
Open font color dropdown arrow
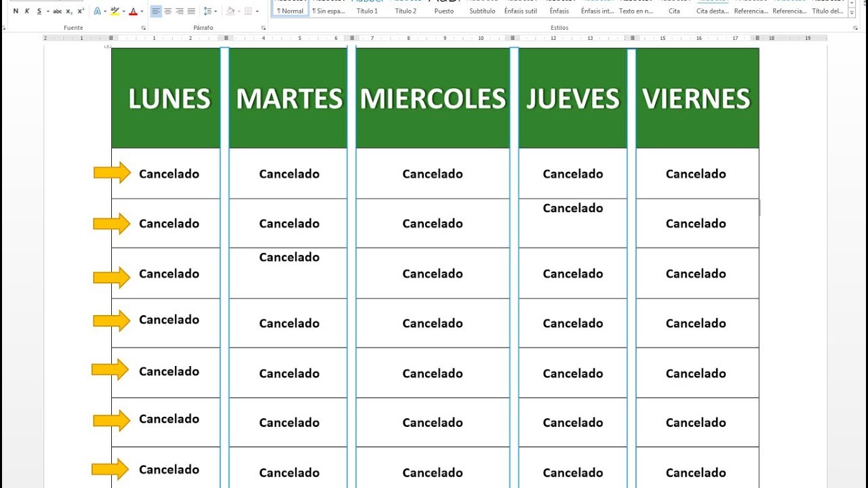[x=141, y=12]
